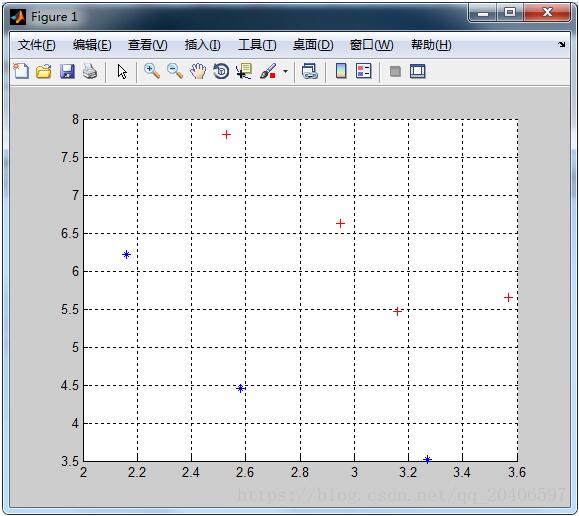Screen dimensions: 579x516
Task: Click the MATLAB logo in title bar
Action: 18,17
